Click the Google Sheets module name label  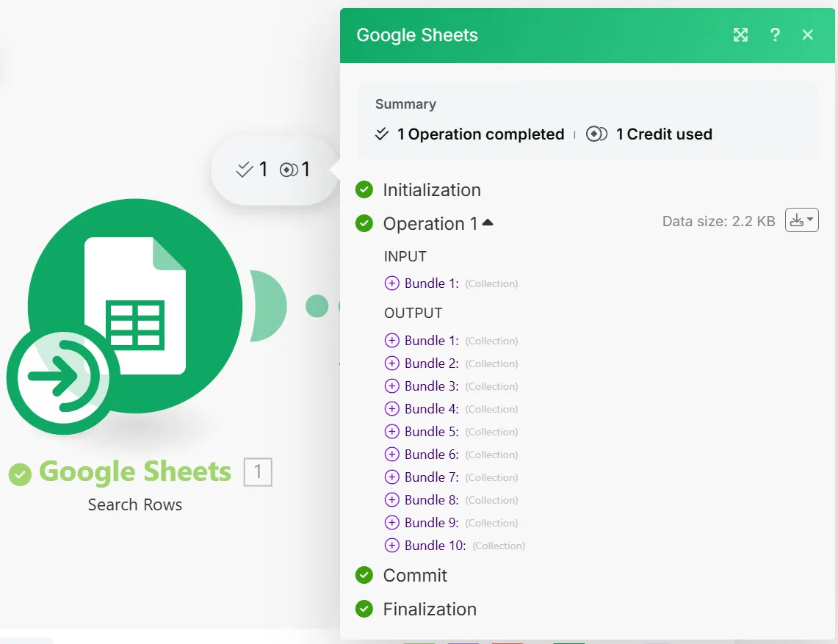point(135,472)
